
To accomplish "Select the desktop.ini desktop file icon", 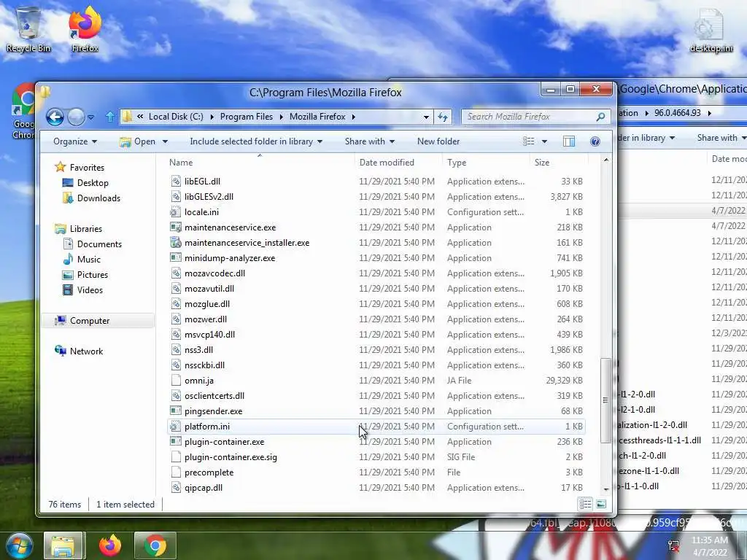I will tap(711, 29).
